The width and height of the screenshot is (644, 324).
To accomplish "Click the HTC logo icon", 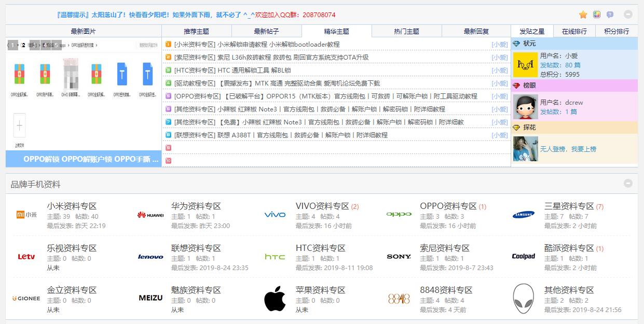I will (x=275, y=257).
